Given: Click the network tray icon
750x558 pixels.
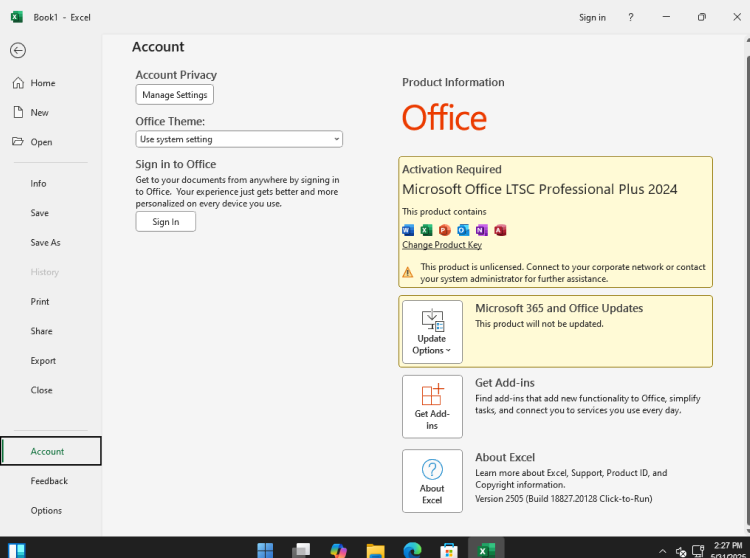Looking at the screenshot, I should [698, 551].
